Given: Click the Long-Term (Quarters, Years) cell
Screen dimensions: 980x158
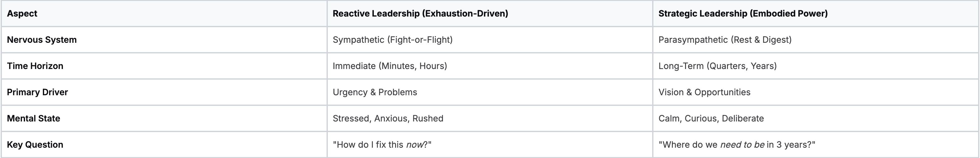Looking at the screenshot, I should coord(717,66).
